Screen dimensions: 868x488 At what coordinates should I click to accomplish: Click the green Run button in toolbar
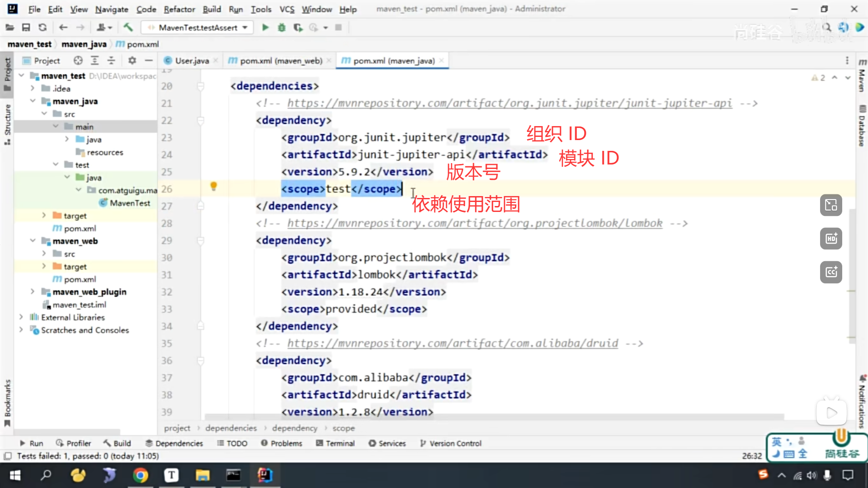tap(265, 28)
